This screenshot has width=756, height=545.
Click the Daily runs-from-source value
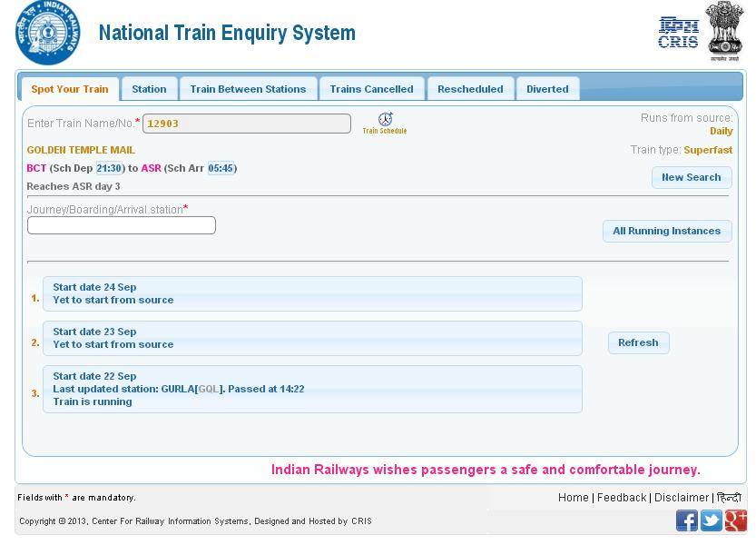pyautogui.click(x=722, y=132)
